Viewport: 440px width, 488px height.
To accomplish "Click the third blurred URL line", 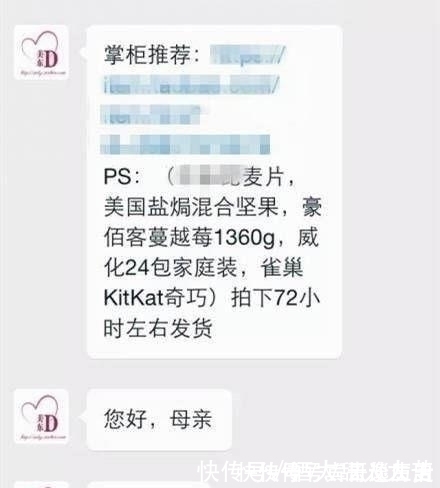I will (x=151, y=114).
